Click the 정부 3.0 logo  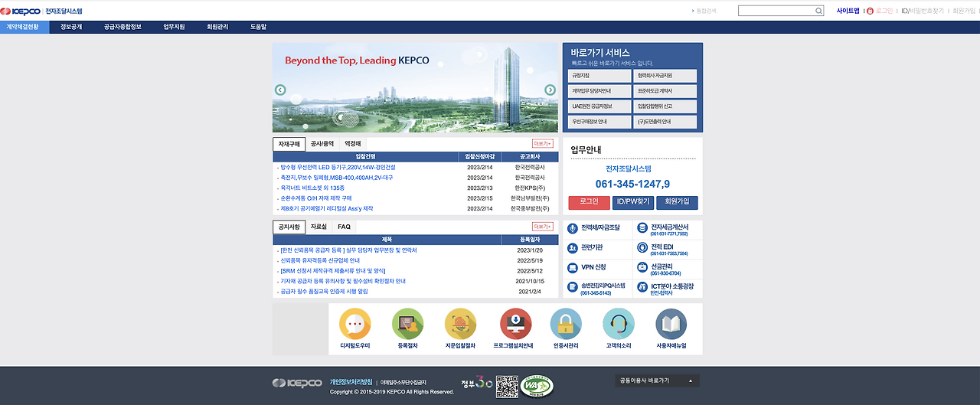click(x=476, y=383)
